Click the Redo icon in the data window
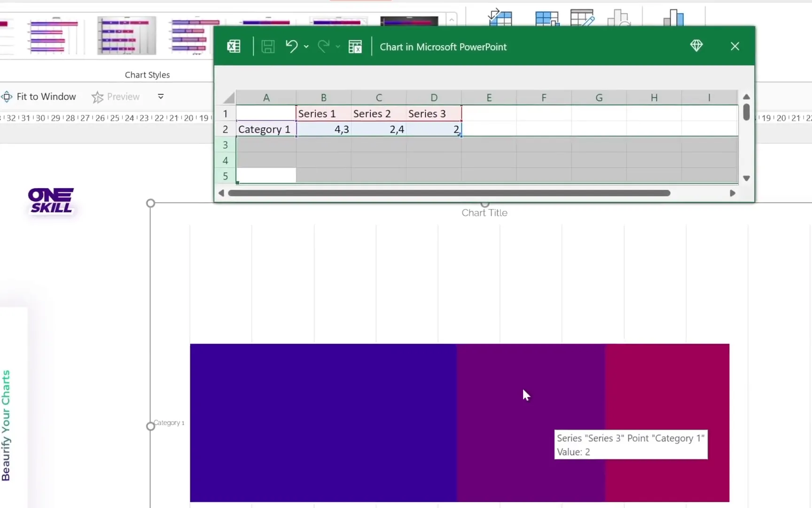This screenshot has width=812, height=508. 324,46
